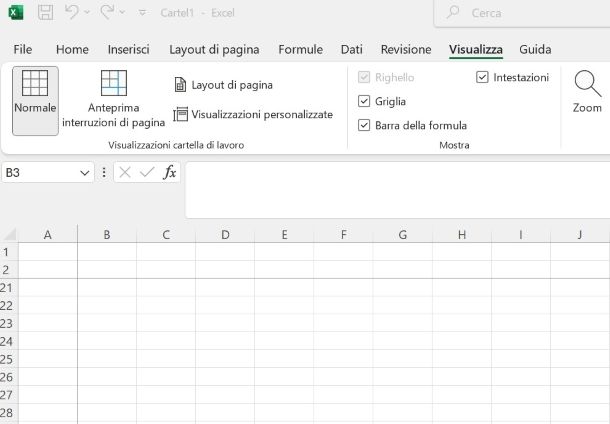Click the three-dot formula bar handle
The height and width of the screenshot is (424, 610).
point(104,172)
